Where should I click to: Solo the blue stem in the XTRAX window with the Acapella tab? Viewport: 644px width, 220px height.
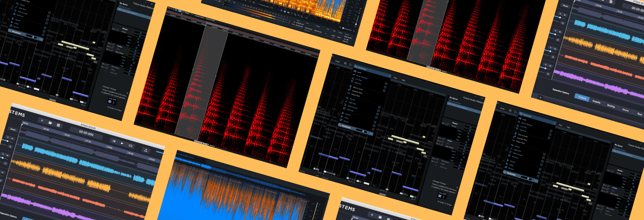coord(560,14)
